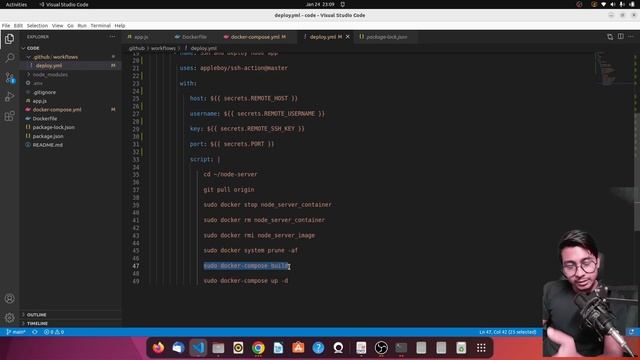640x360 pixels.
Task: Click the open changes icon in editor toolbar
Action: 610,37
